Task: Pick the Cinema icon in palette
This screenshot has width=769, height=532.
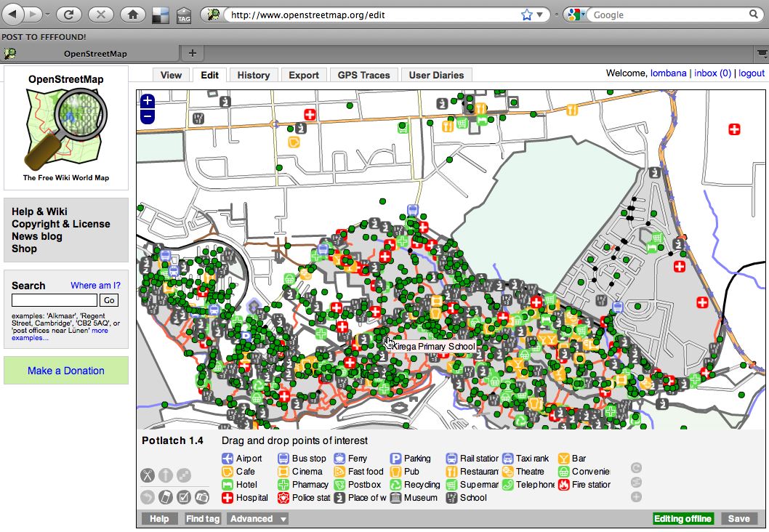Action: click(x=283, y=472)
